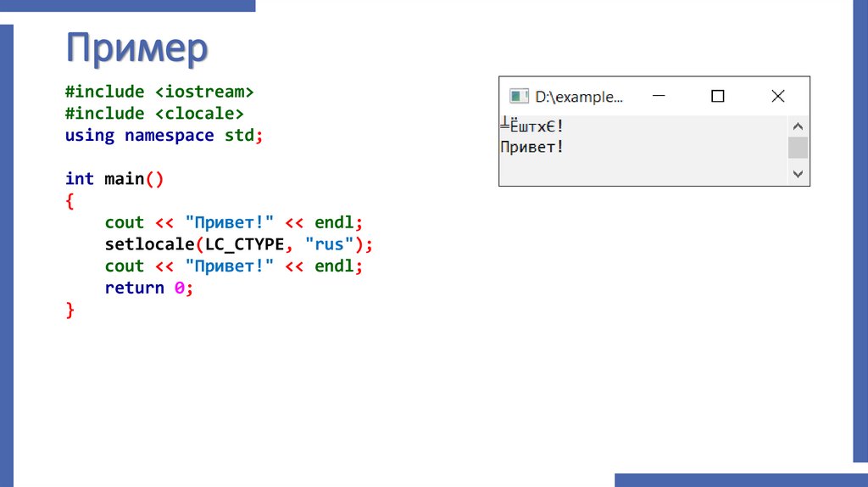Click the int main() line

point(114,179)
